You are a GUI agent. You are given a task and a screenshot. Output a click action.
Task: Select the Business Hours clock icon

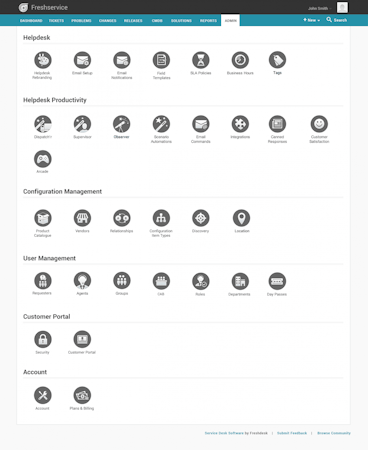point(240,60)
